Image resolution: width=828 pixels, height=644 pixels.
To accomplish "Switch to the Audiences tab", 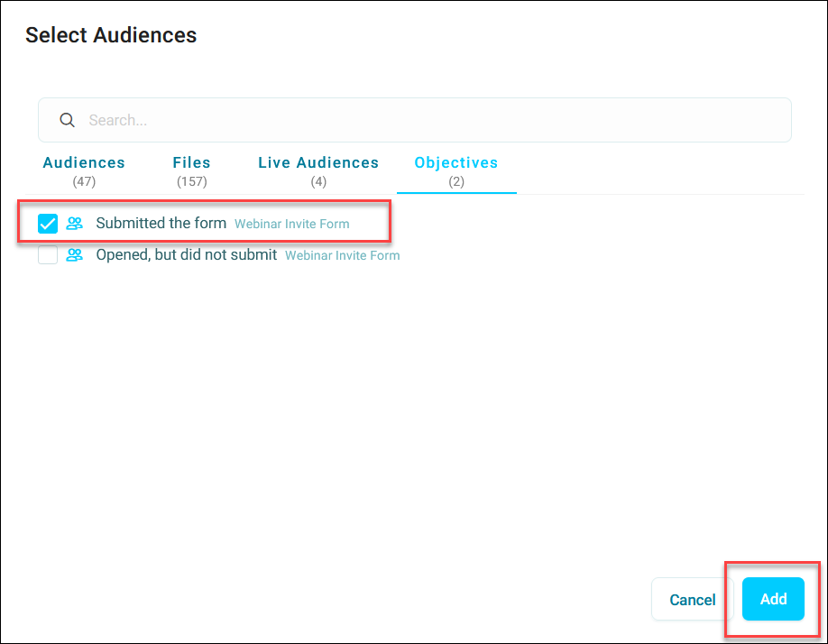I will [84, 171].
